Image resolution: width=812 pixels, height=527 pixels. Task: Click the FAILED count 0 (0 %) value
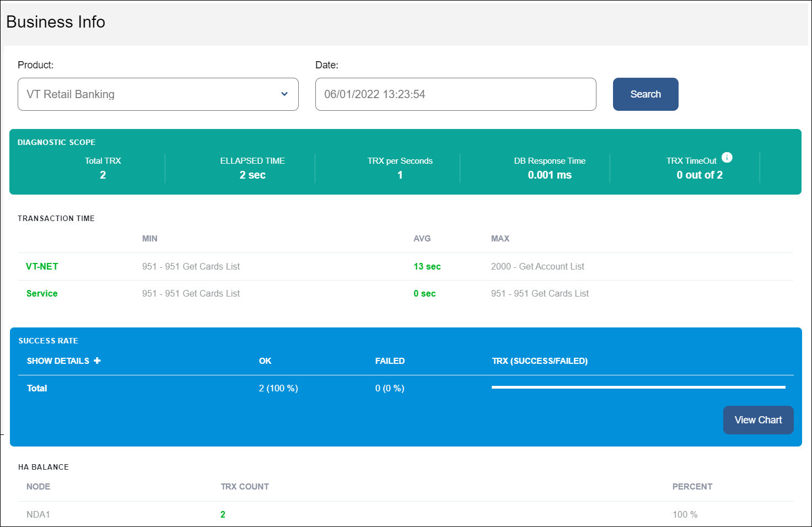coord(390,388)
